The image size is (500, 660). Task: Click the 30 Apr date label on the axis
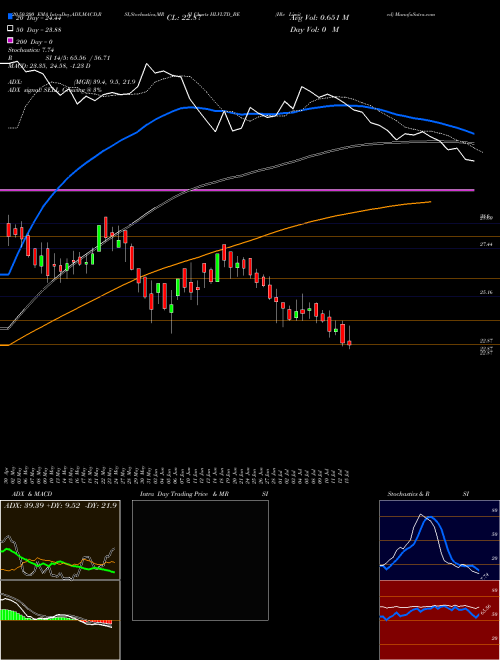(7, 474)
